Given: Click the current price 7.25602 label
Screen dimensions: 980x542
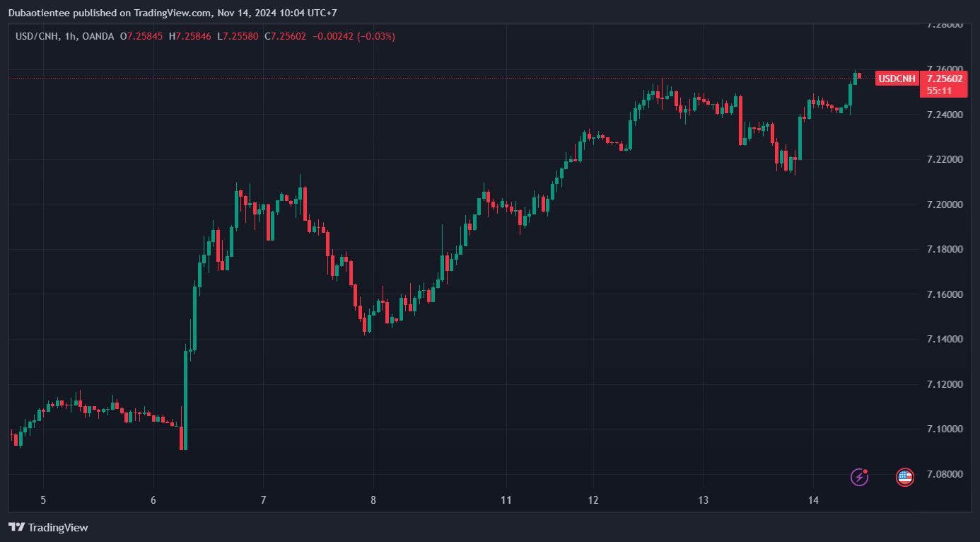Looking at the screenshot, I should click(x=944, y=79).
